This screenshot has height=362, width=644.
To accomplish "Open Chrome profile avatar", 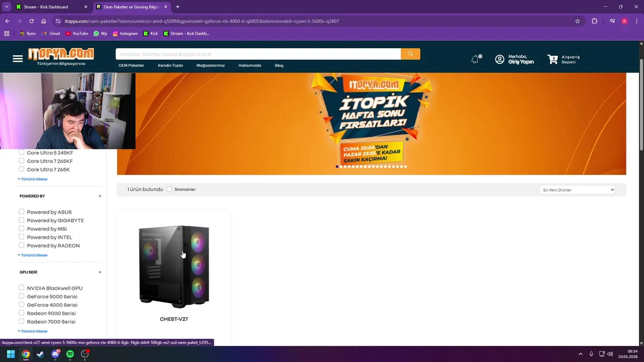I will (x=624, y=21).
